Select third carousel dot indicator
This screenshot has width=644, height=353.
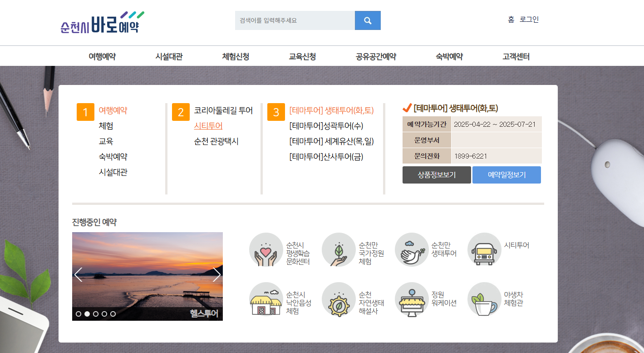click(x=96, y=314)
